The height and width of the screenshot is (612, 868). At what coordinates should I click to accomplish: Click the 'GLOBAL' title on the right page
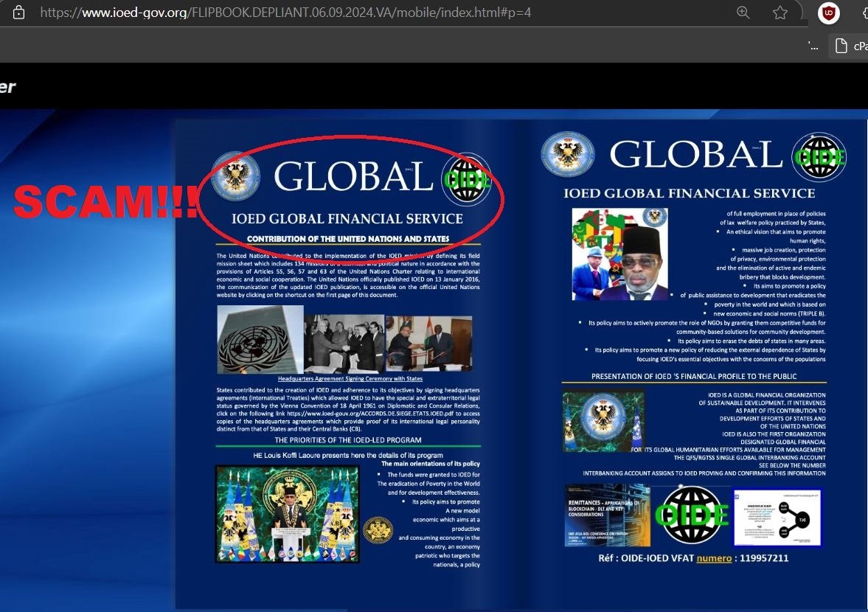click(696, 154)
